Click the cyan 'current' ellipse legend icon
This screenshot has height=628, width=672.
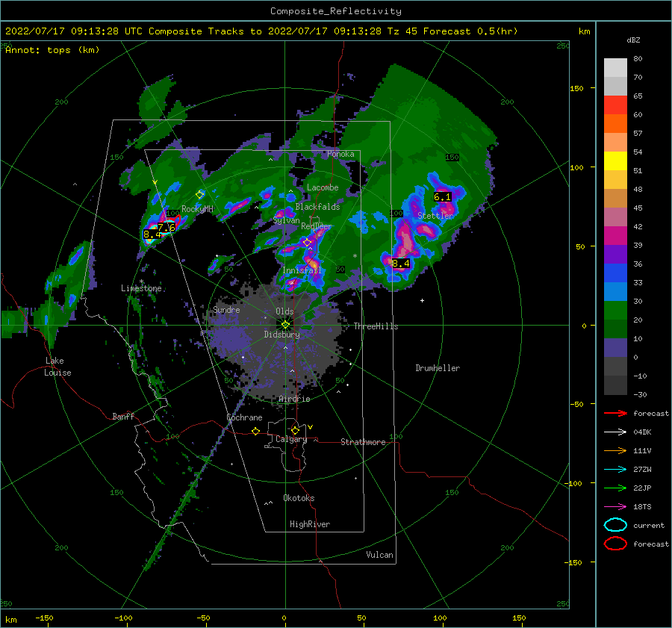coord(615,525)
